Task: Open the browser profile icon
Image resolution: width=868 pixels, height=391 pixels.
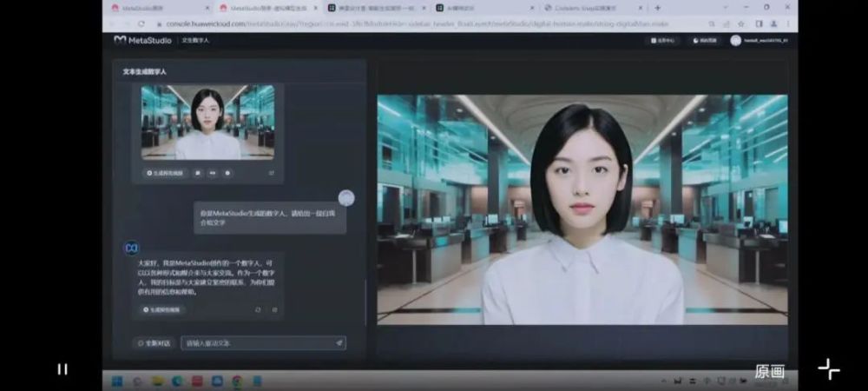Action: click(774, 23)
